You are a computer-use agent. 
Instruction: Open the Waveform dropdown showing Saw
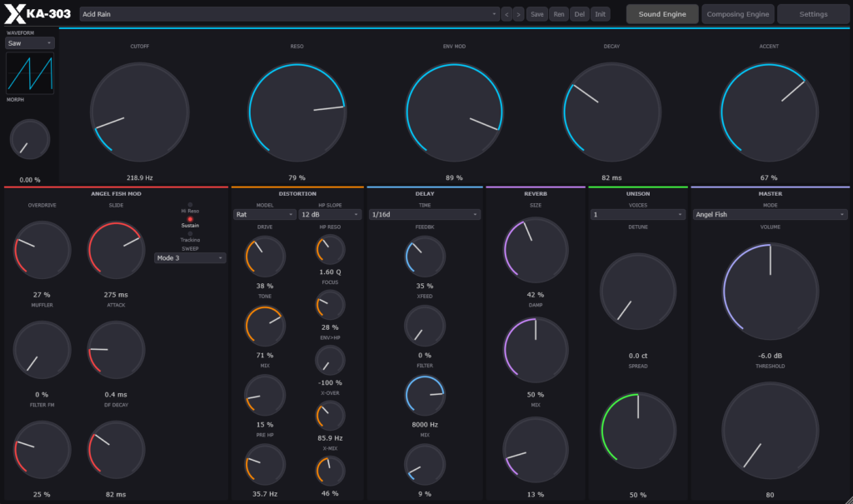pos(29,42)
